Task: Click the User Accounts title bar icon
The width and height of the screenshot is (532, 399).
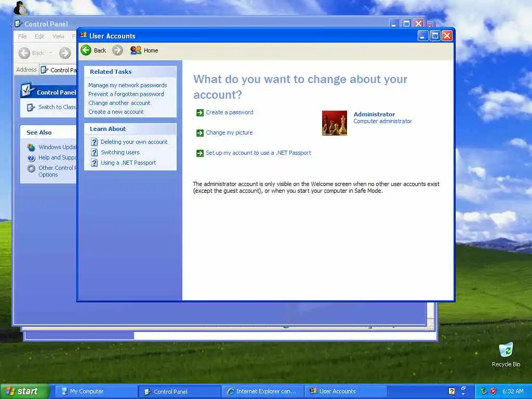Action: tap(84, 35)
